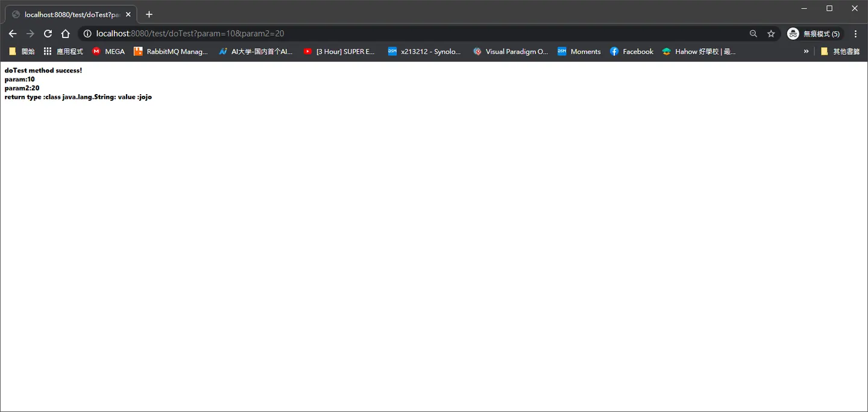
Task: Close the localhost:8080 tab
Action: point(128,14)
